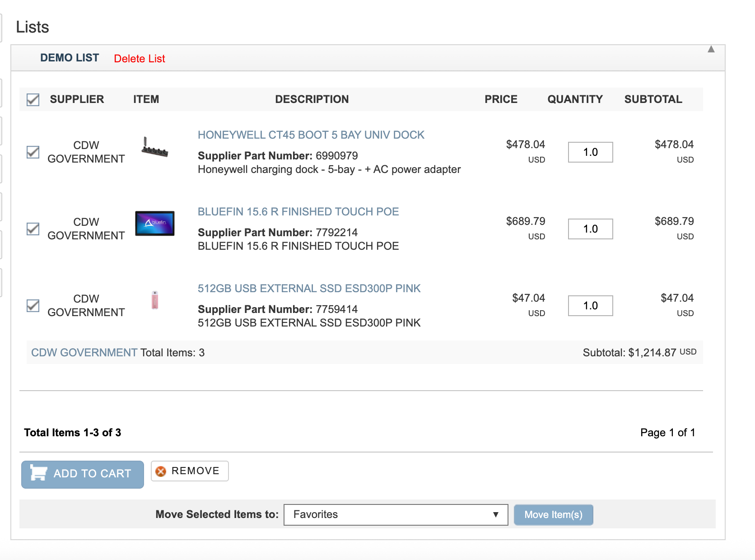Select the $478.04 price of the Honeywell dock
755x560 pixels.
tap(526, 145)
